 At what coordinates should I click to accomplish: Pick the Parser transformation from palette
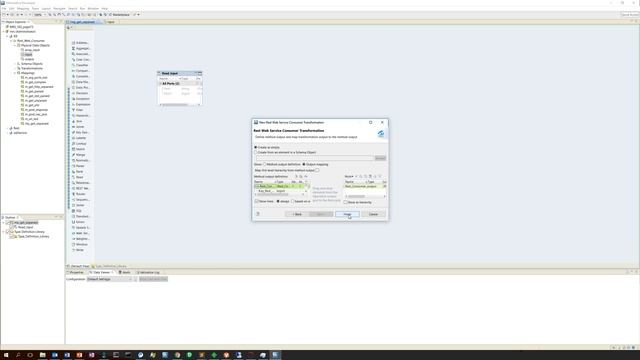point(78,166)
